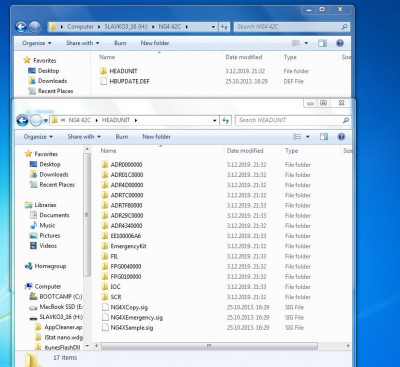Select the NG4XCopy.sig file icon
This screenshot has width=400, height=367.
tap(105, 307)
